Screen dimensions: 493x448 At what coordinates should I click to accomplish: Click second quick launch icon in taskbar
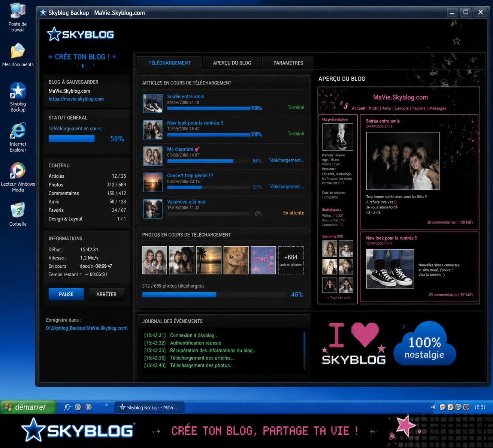[78, 407]
